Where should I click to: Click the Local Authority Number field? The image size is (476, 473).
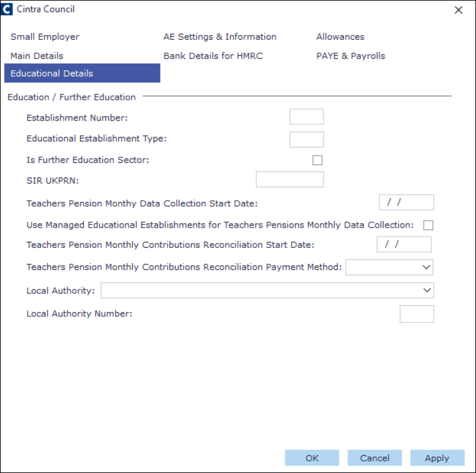click(417, 314)
